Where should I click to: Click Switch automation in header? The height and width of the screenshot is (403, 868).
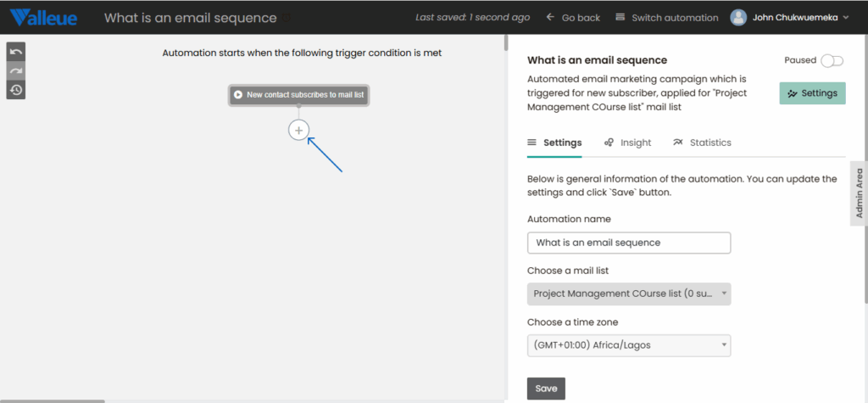tap(666, 18)
